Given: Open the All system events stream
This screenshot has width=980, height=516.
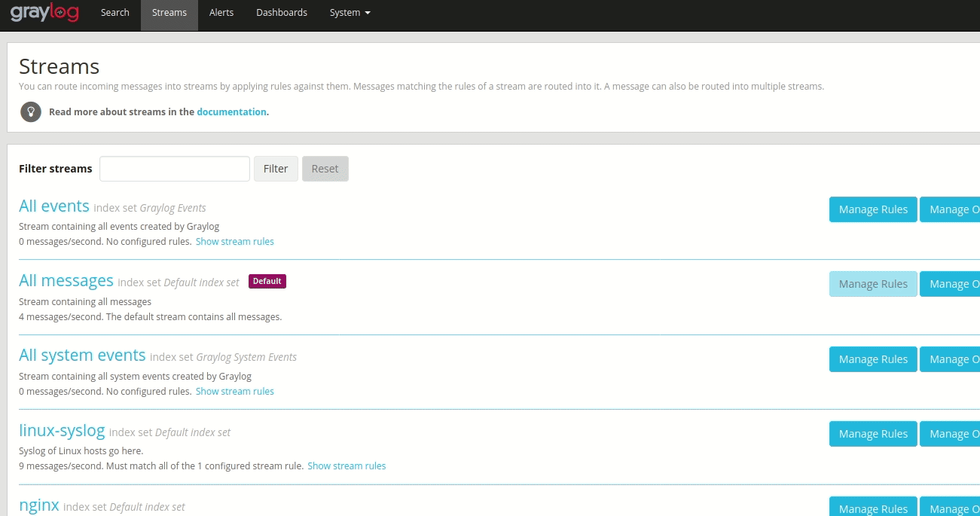Looking at the screenshot, I should pyautogui.click(x=82, y=356).
